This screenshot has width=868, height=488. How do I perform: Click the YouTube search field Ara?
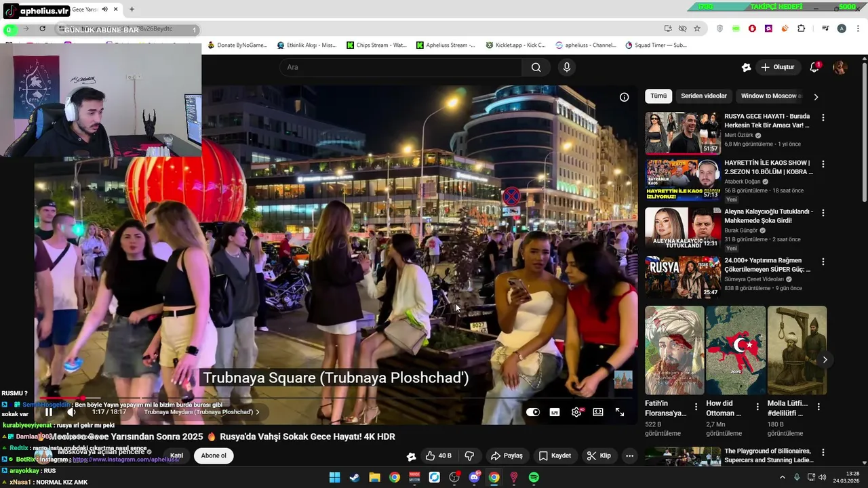[x=400, y=67]
